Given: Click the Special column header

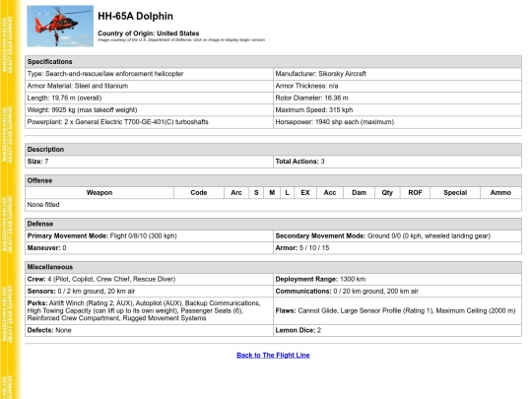Looking at the screenshot, I should pos(455,193).
